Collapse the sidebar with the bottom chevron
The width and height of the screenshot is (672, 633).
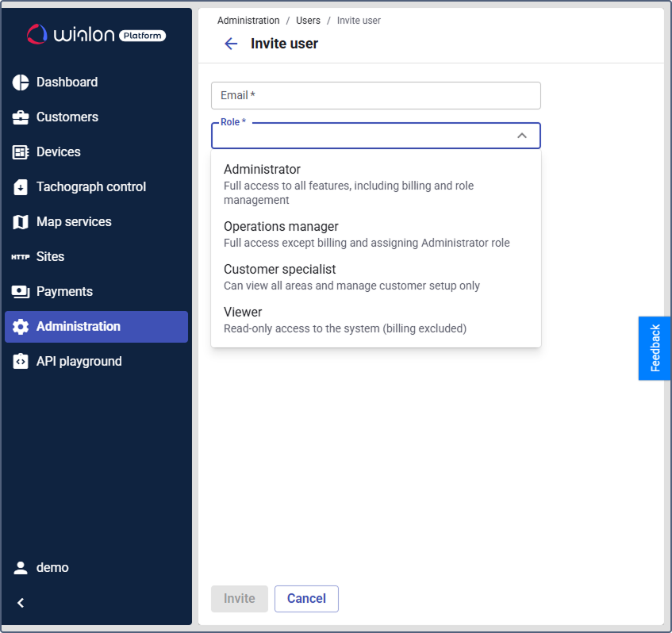(x=20, y=602)
